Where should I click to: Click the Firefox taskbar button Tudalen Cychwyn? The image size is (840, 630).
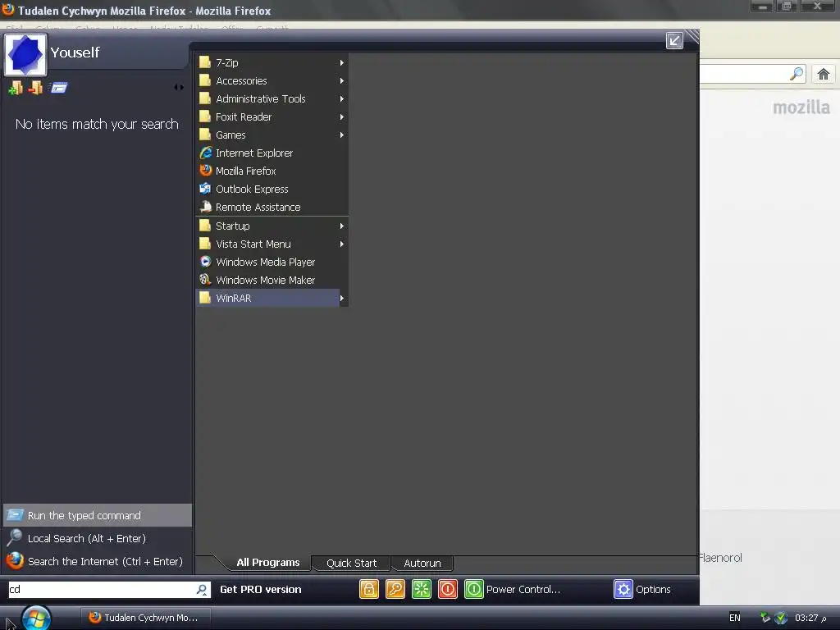coord(145,618)
